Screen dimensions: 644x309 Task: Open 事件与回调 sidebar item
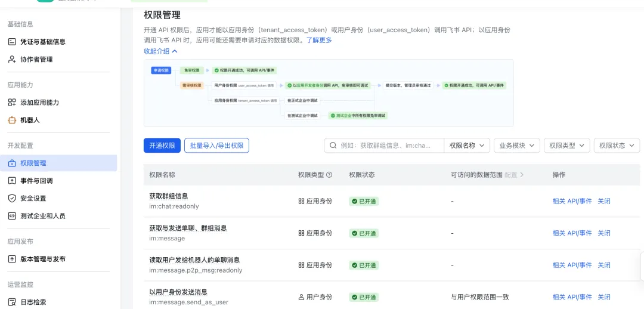coord(58,181)
